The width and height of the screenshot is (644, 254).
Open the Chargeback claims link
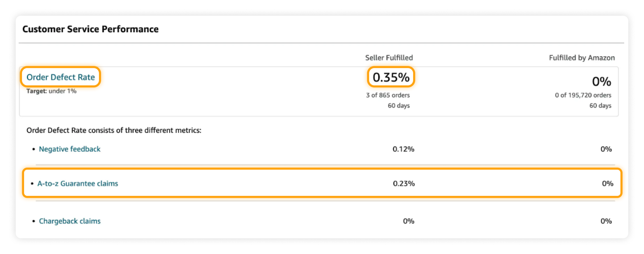point(70,221)
